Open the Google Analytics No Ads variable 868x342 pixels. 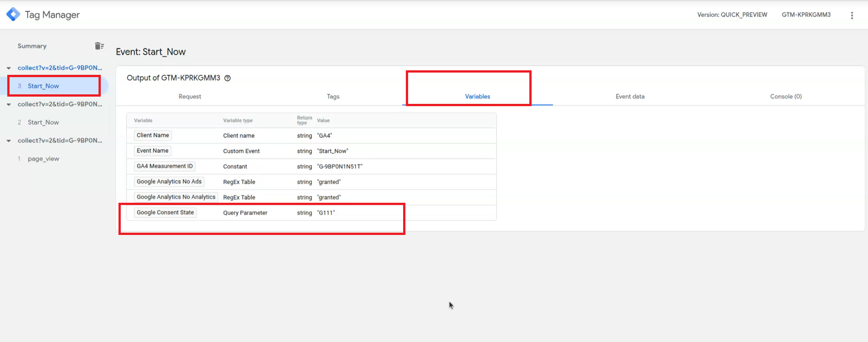[x=169, y=181]
